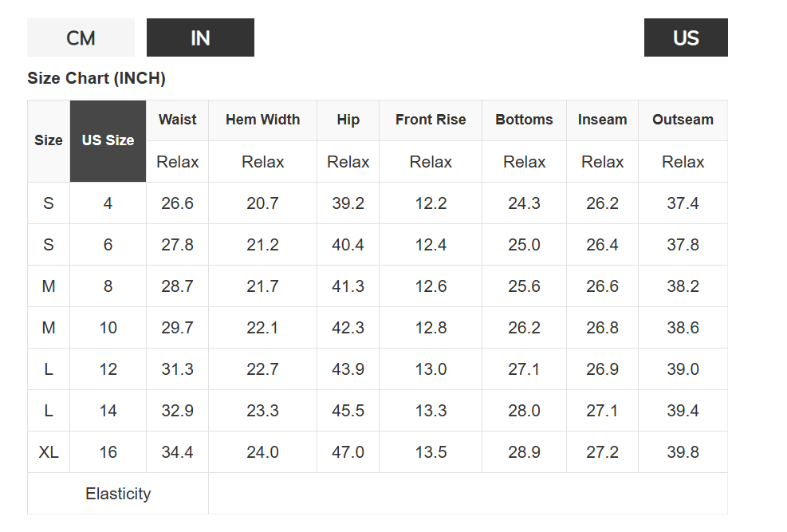Viewport: 787px width, 532px height.
Task: Click the Size Chart (INCH) heading
Action: point(96,78)
